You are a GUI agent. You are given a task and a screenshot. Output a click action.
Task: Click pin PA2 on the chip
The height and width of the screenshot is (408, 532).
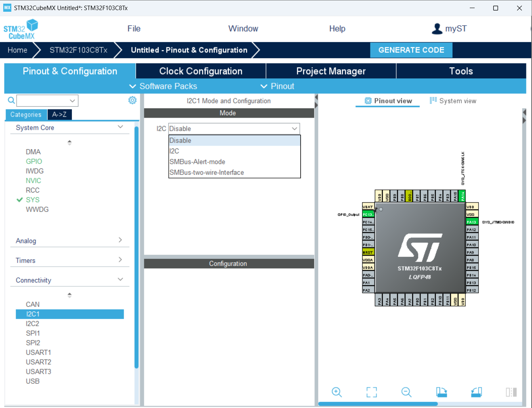point(368,290)
